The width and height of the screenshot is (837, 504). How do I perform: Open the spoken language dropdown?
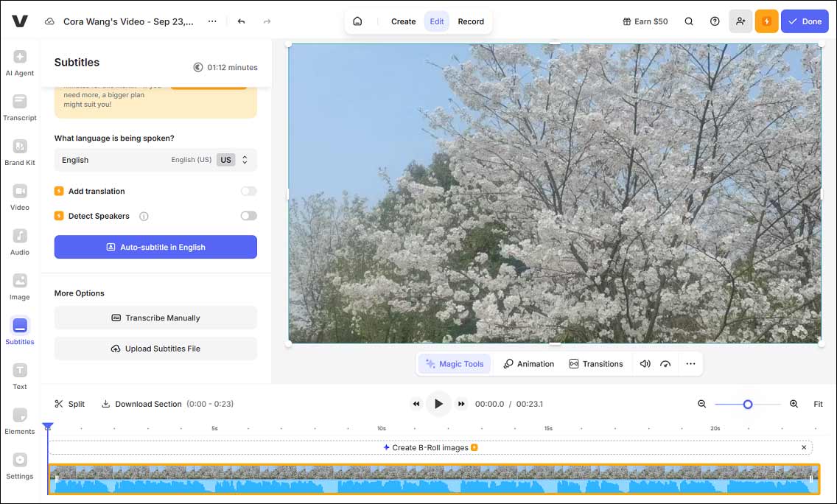pyautogui.click(x=111, y=160)
